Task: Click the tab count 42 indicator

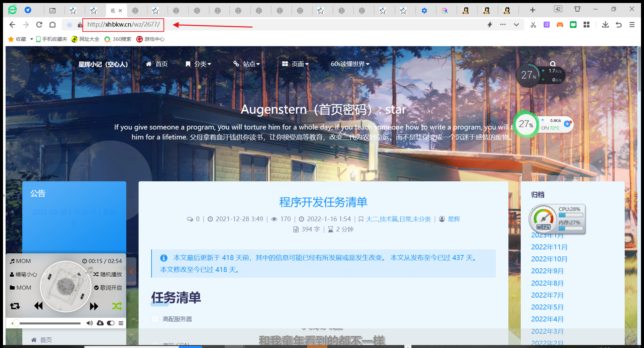Action: click(x=558, y=9)
